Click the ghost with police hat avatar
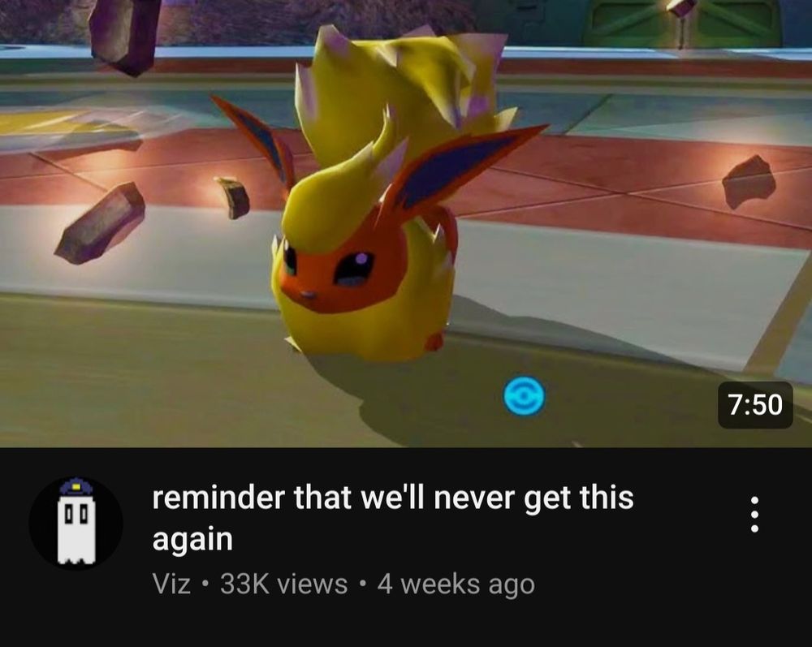The height and width of the screenshot is (647, 812). click(x=76, y=524)
